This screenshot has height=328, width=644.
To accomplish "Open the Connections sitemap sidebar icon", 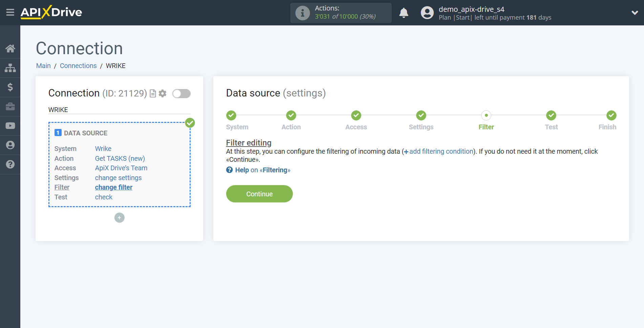I will 10,68.
